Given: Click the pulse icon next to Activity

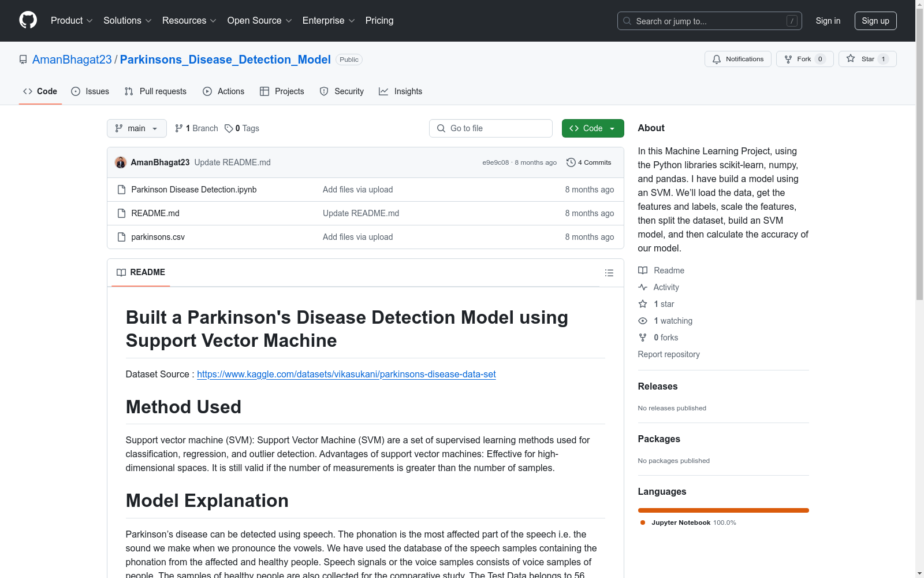Looking at the screenshot, I should [x=643, y=287].
